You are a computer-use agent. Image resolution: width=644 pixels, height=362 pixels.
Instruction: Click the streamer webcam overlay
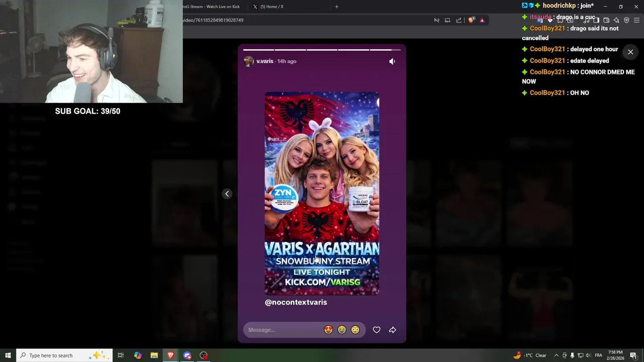point(91,51)
